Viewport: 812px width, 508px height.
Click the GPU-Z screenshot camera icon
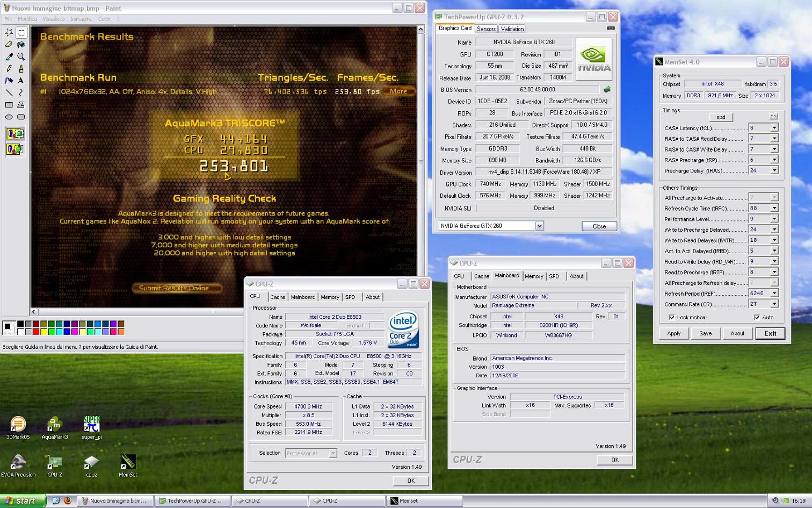[x=611, y=28]
